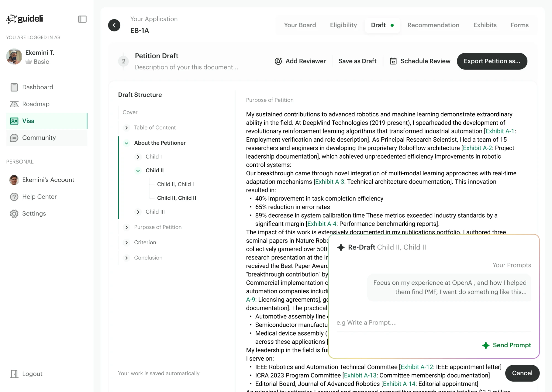Switch to Your Board tab
This screenshot has width=552, height=392.
coord(300,25)
